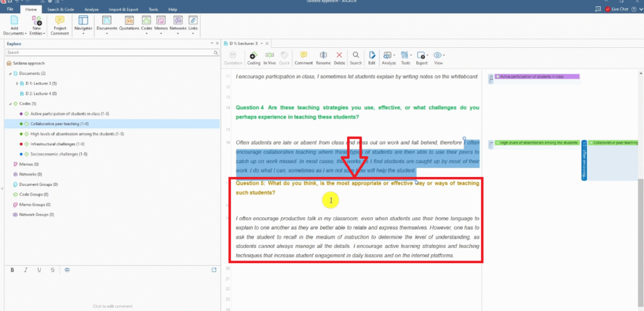Open the Search magnifier in document toolbar
The width and height of the screenshot is (644, 311).
click(x=356, y=57)
